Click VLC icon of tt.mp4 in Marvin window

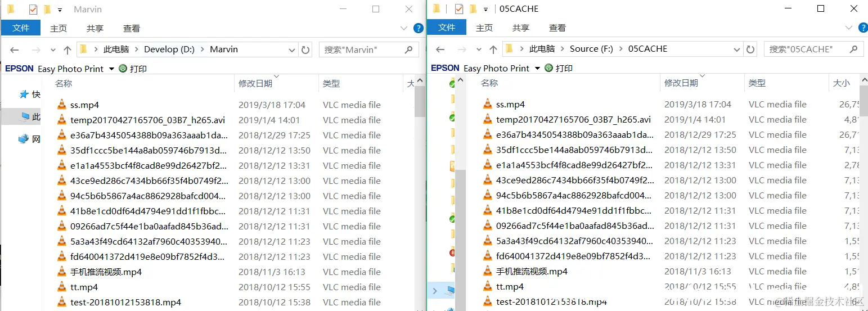coord(62,287)
